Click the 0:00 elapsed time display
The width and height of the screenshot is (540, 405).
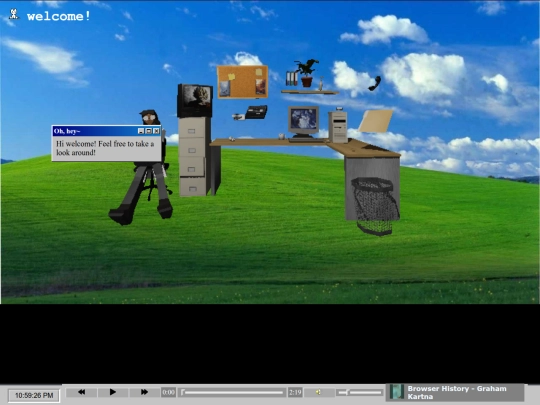[168, 392]
